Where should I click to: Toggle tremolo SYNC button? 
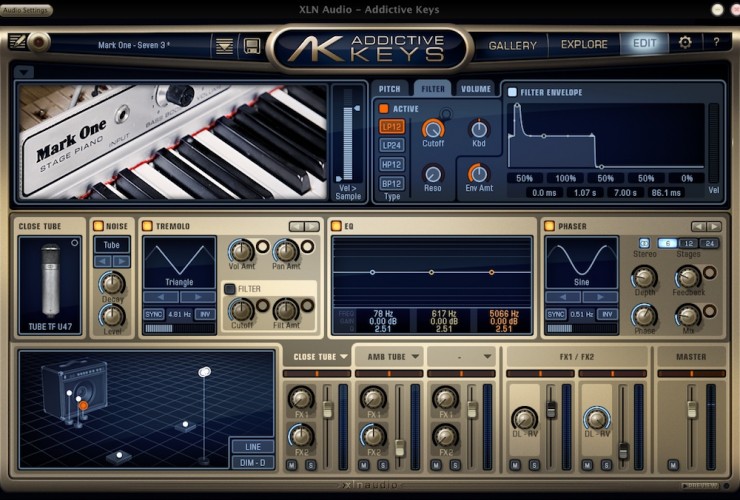click(154, 314)
